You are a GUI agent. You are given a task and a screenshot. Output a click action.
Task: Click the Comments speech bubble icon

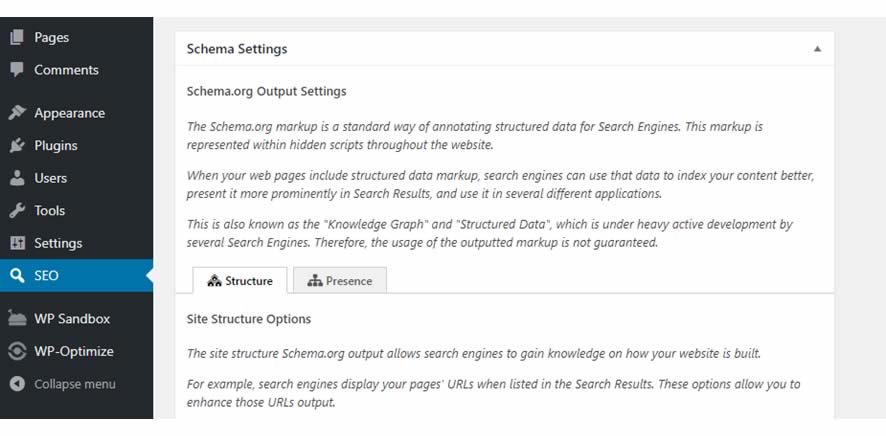(17, 70)
